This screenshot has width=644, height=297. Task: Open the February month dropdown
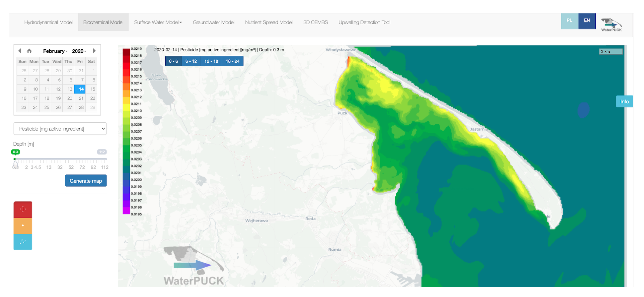(x=55, y=51)
